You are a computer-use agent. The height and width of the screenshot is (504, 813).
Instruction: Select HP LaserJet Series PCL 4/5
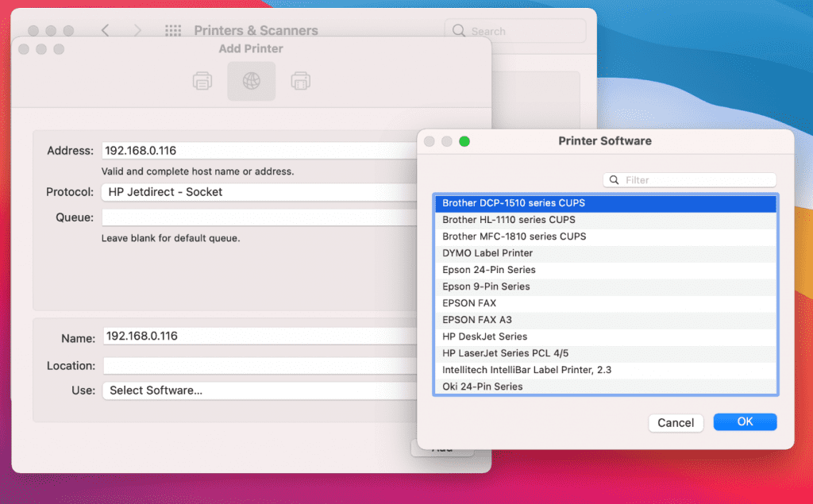(x=606, y=353)
